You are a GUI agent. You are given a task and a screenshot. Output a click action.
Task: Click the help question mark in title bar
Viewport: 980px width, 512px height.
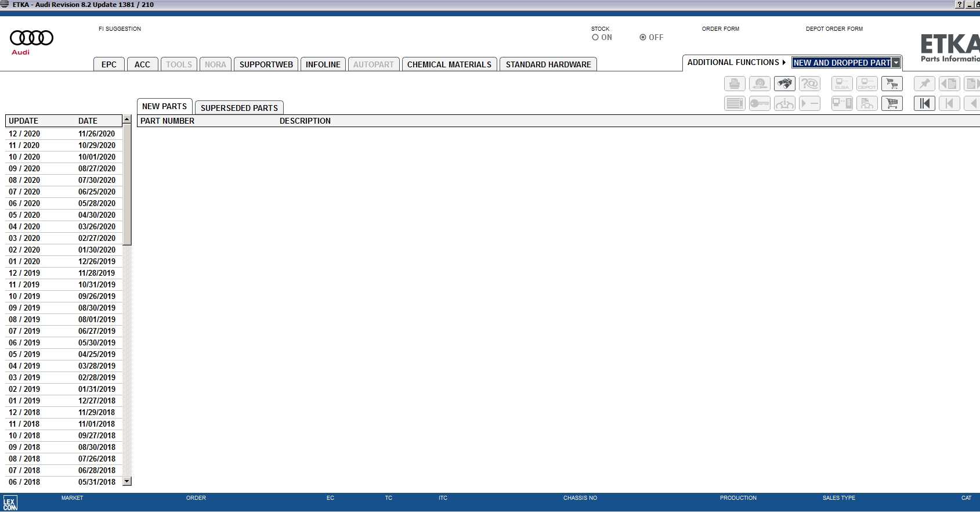coord(960,5)
